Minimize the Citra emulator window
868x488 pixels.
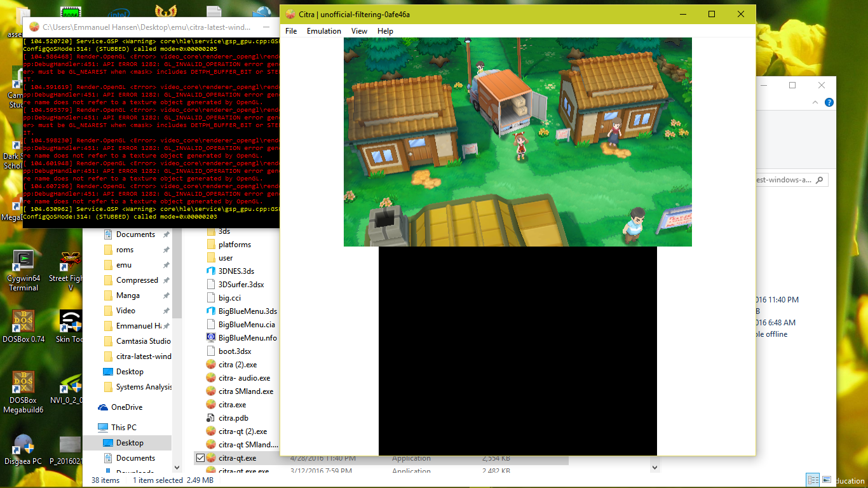(683, 14)
